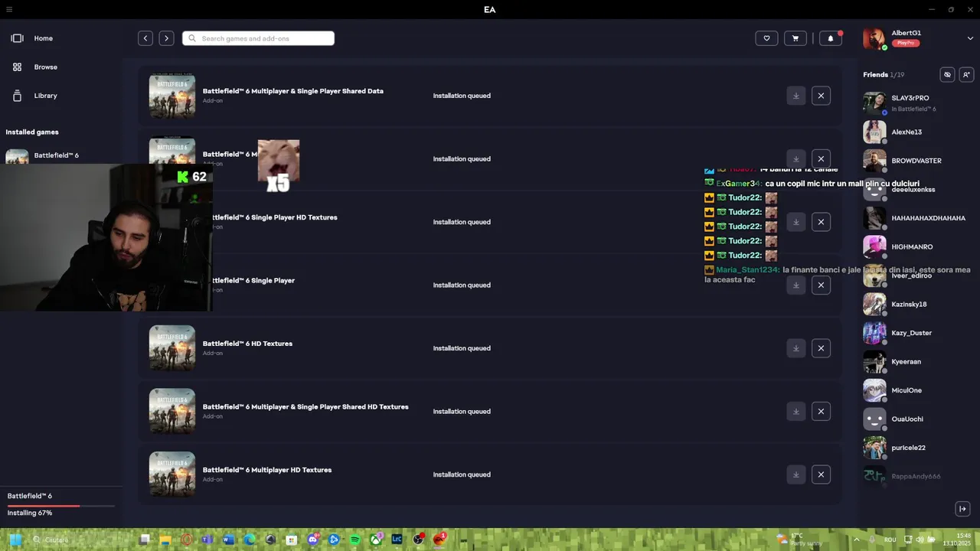Image resolution: width=980 pixels, height=551 pixels.
Task: Download Battlefield 6 Multiplayer HD Textures now
Action: pos(795,474)
